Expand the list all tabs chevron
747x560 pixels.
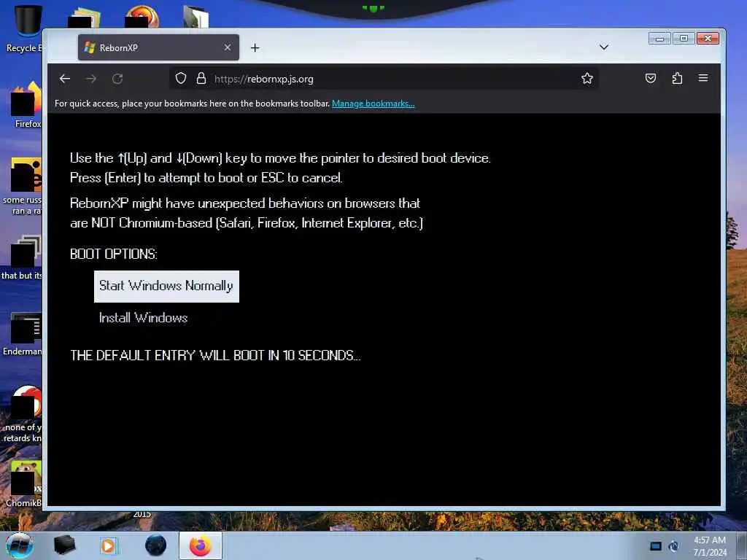click(x=603, y=47)
